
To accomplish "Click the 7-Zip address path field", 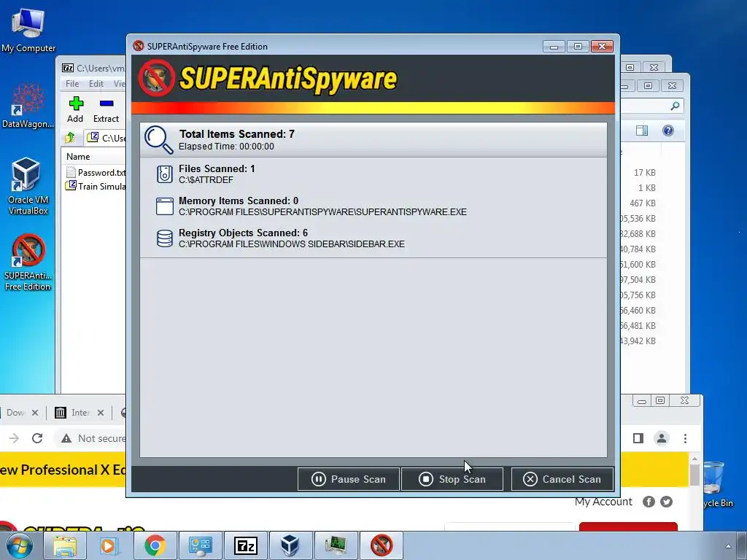I will point(107,138).
